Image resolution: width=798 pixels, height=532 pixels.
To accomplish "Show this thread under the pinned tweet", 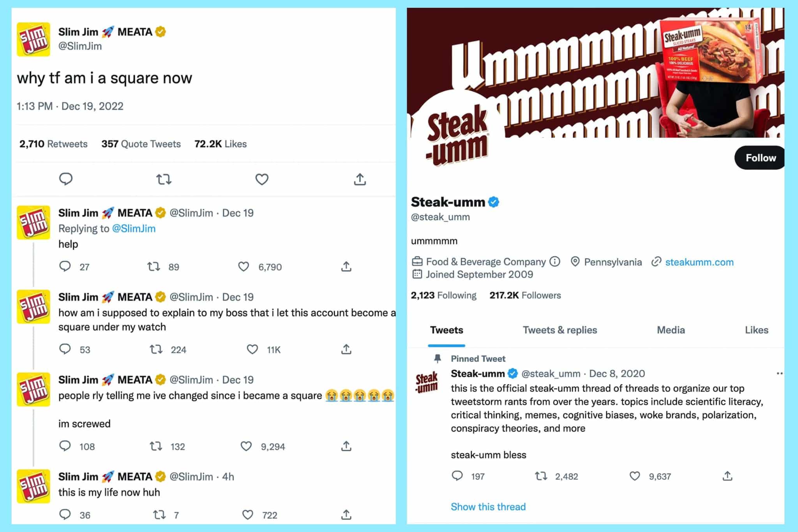I will [488, 507].
